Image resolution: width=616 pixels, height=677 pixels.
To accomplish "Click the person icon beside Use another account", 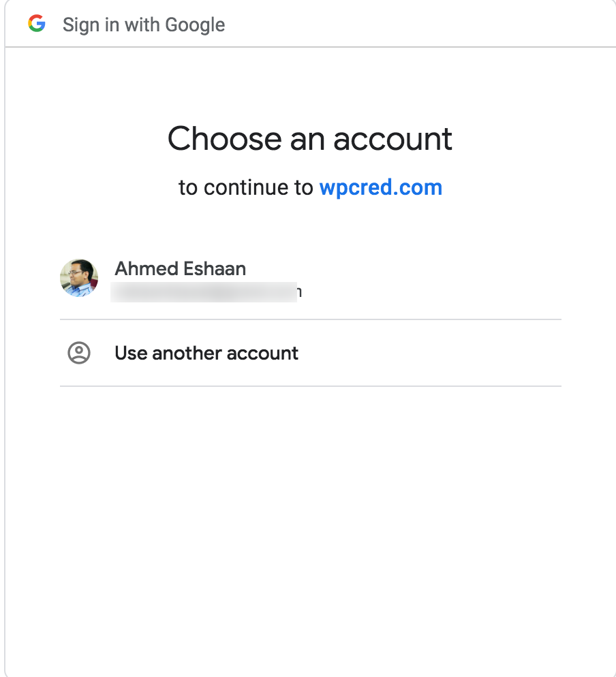I will [x=79, y=353].
